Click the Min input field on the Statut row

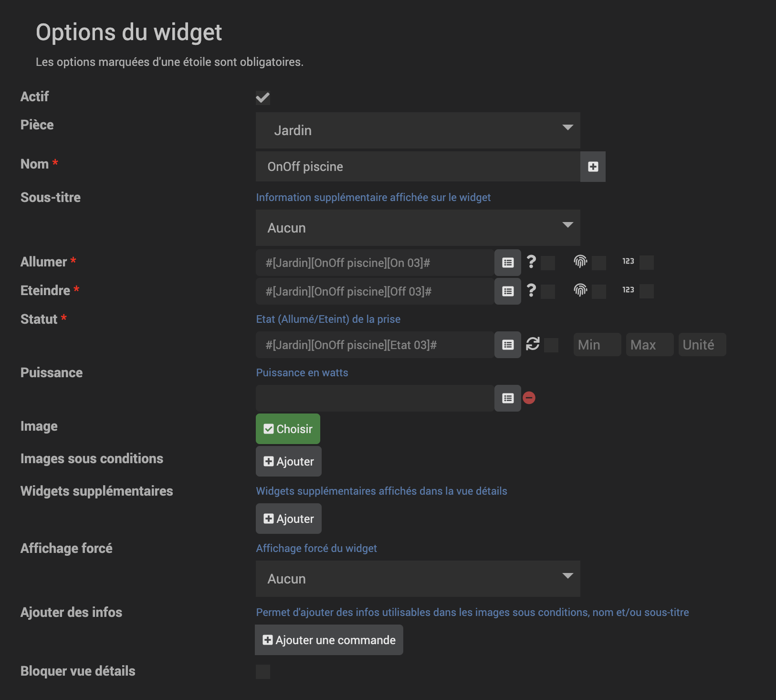597,344
